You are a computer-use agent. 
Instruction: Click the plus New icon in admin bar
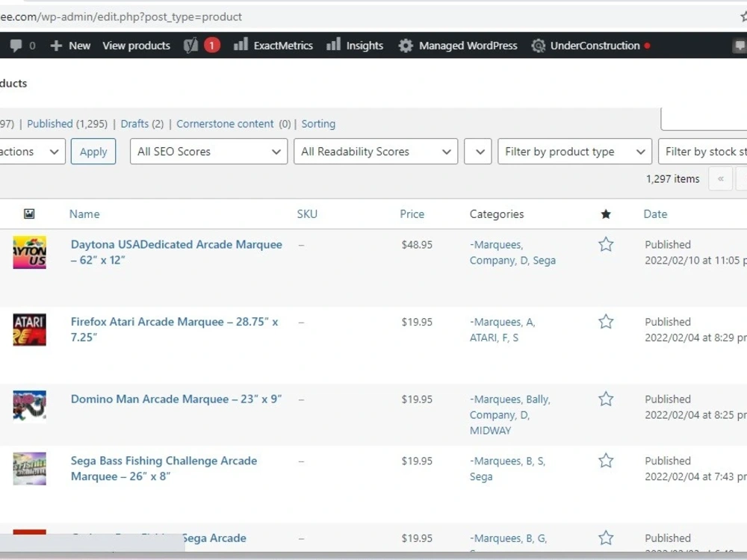(56, 46)
